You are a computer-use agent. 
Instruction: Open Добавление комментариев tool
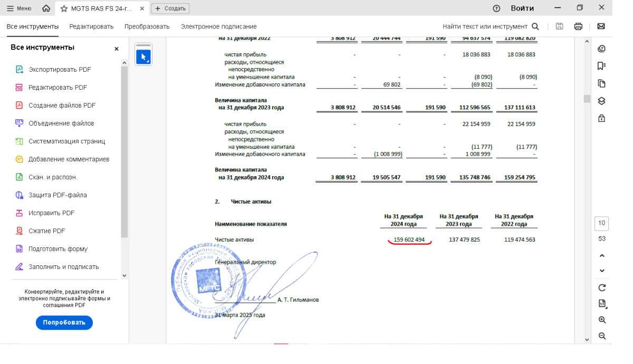click(62, 159)
